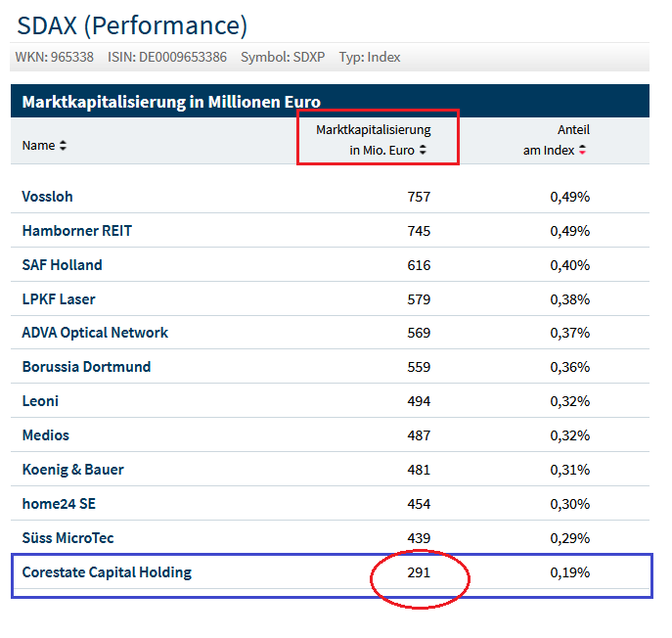Image resolution: width=672 pixels, height=638 pixels.
Task: Open Koenig & Bauer link
Action: click(x=72, y=470)
